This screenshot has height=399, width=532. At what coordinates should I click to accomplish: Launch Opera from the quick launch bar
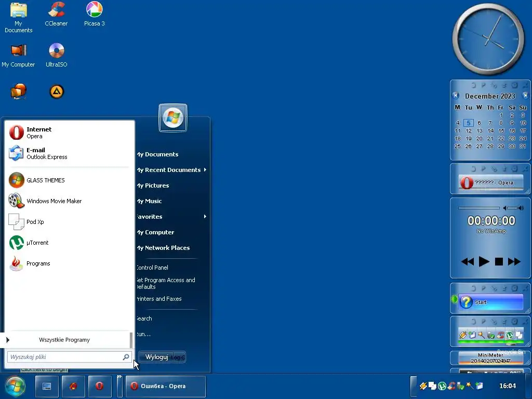tap(99, 386)
